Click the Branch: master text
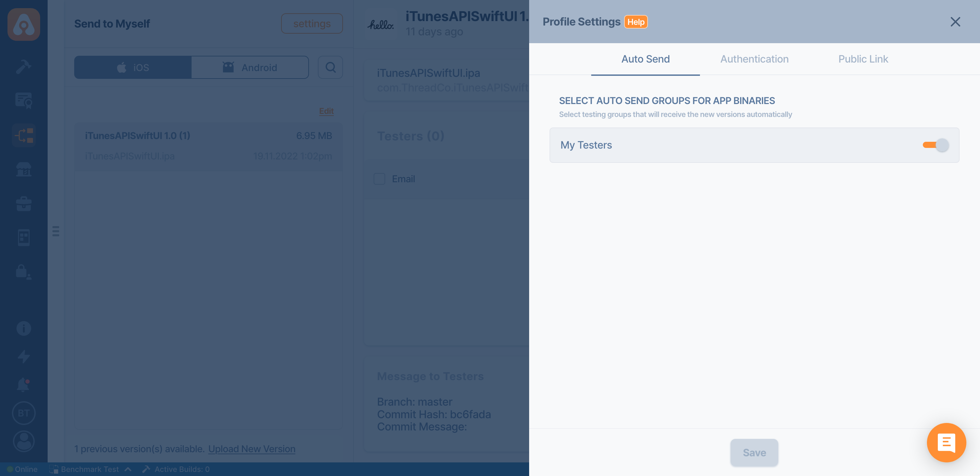 pyautogui.click(x=414, y=402)
